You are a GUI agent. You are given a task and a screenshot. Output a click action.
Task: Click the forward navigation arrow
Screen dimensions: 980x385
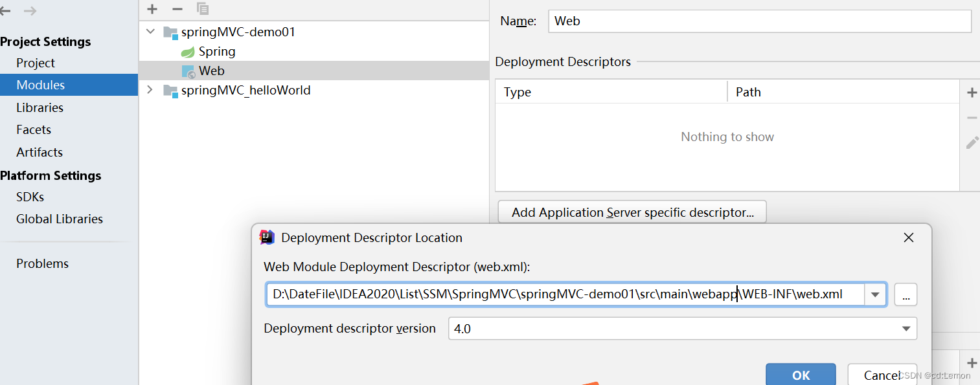point(30,11)
